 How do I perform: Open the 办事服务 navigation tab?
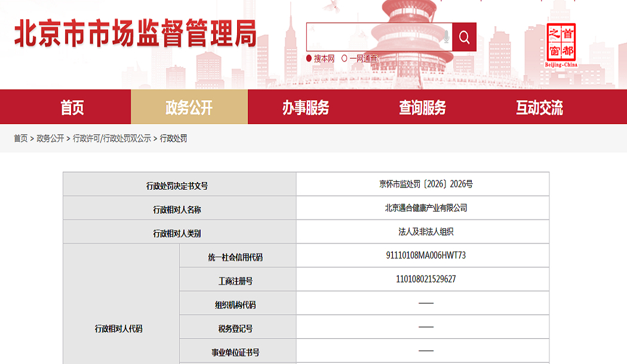(x=306, y=107)
